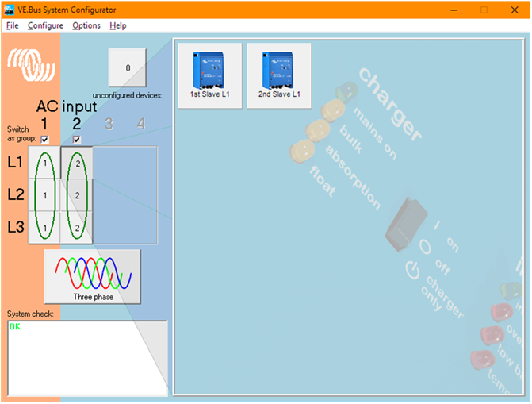Click the L1 cell for AC input 1
The image size is (532, 404).
44,163
